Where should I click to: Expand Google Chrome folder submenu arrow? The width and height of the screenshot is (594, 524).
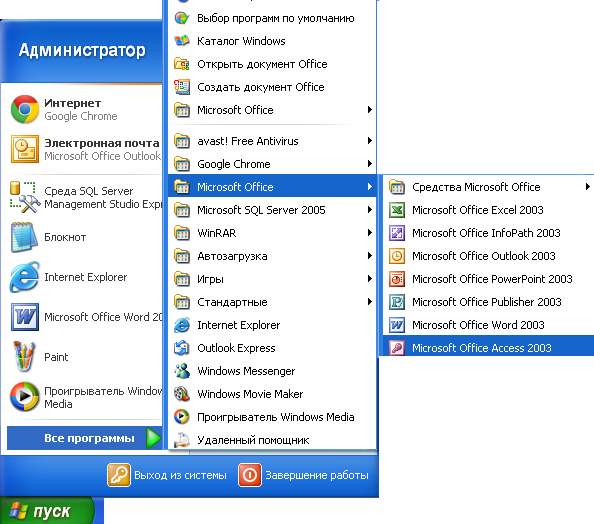pyautogui.click(x=370, y=164)
